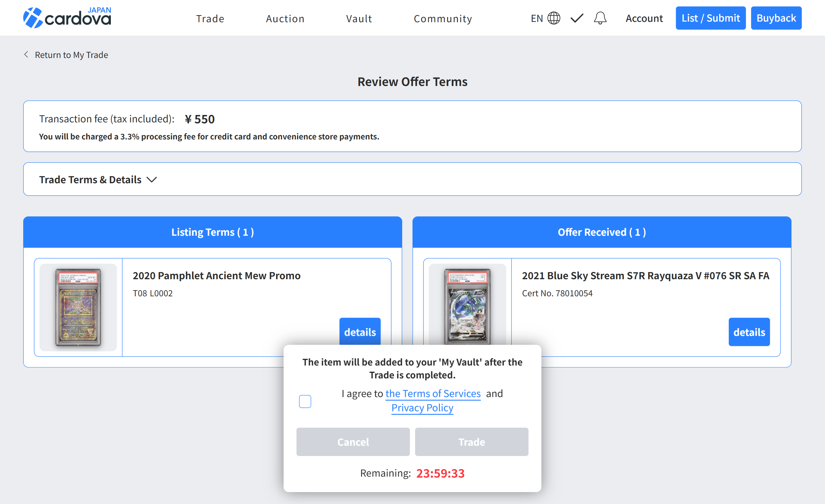Open the EN language dropdown
Image resolution: width=825 pixels, height=504 pixels.
pos(537,18)
